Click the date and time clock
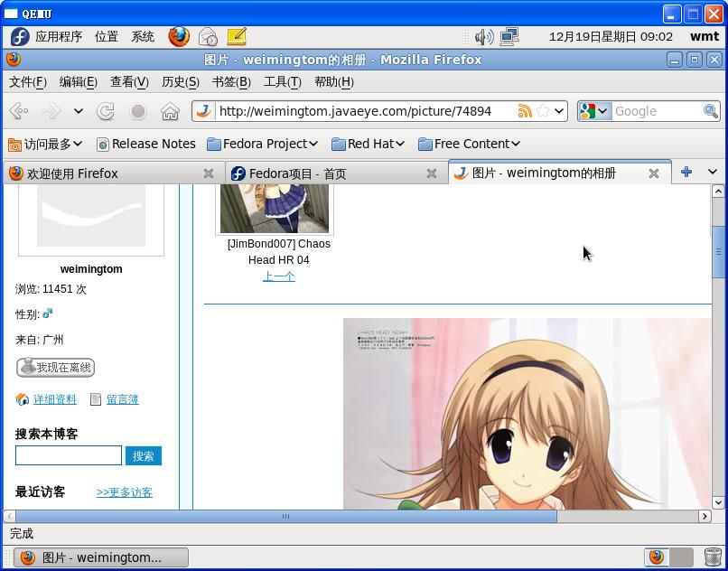The height and width of the screenshot is (571, 728). coord(611,37)
